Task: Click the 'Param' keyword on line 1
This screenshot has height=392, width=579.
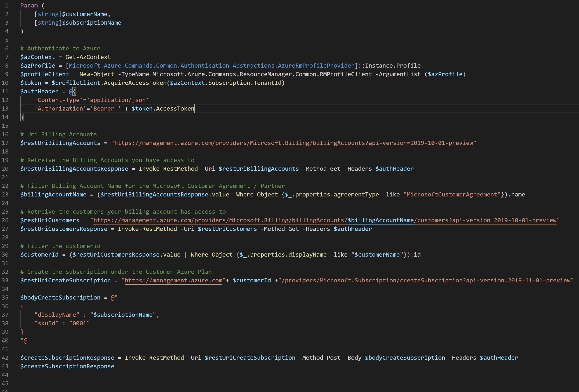Action: [x=29, y=5]
